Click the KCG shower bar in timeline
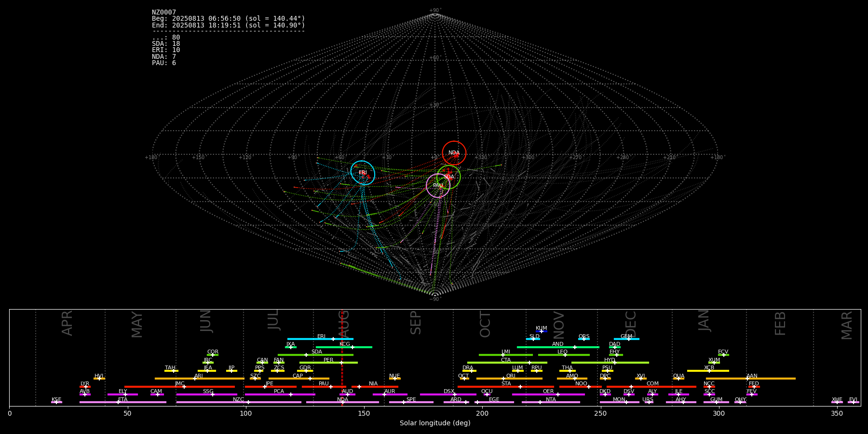 344,347
